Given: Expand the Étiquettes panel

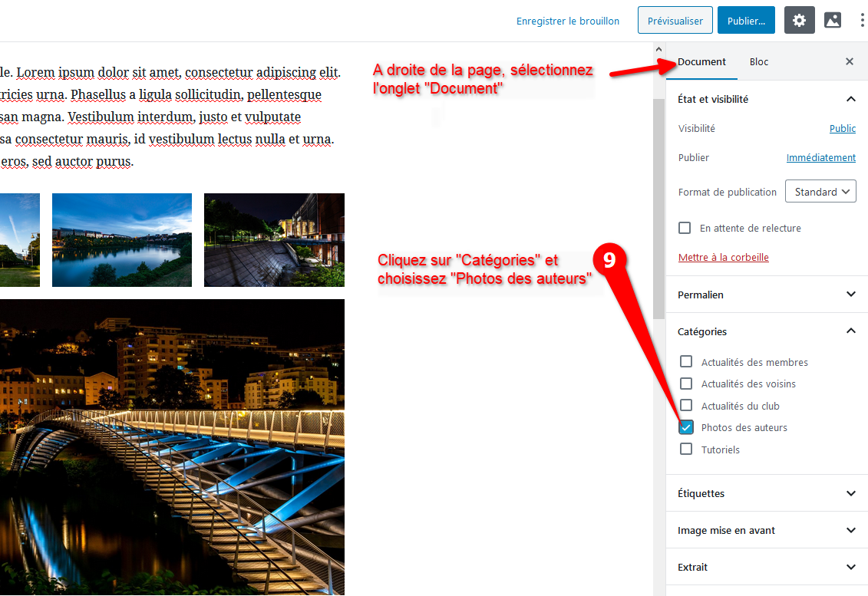Looking at the screenshot, I should [766, 493].
